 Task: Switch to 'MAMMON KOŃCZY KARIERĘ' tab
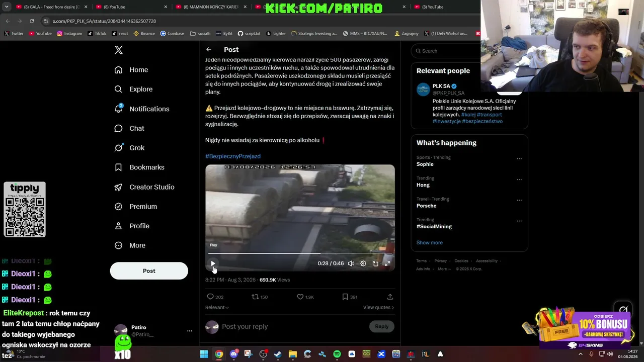[210, 7]
